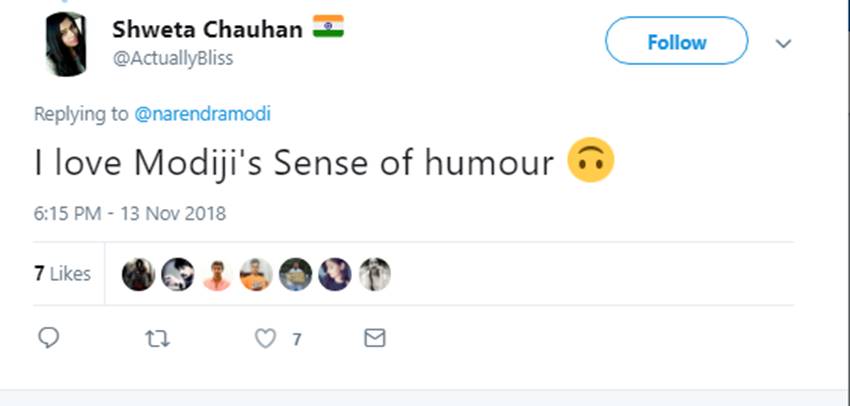Open sixth liker's purple-toned avatar
Viewport: 850px width, 406px height.
tap(334, 274)
